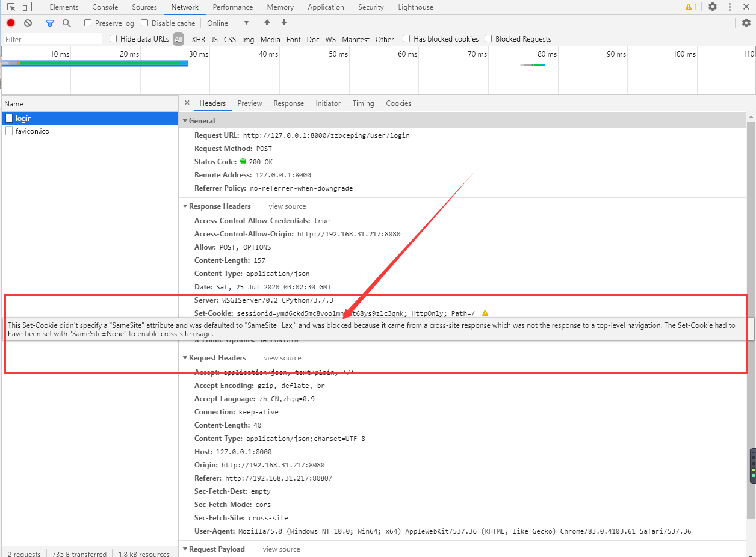
Task: Open the Security panel
Action: coord(371,7)
